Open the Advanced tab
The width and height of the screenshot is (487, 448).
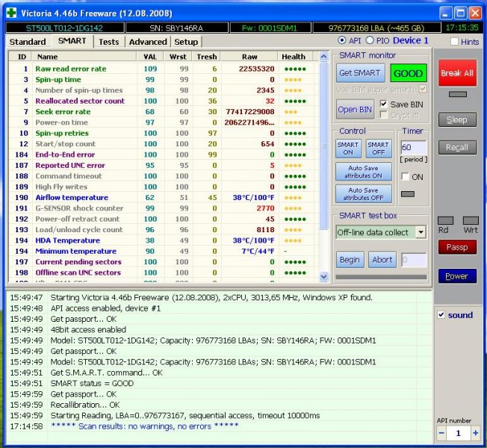(x=148, y=42)
